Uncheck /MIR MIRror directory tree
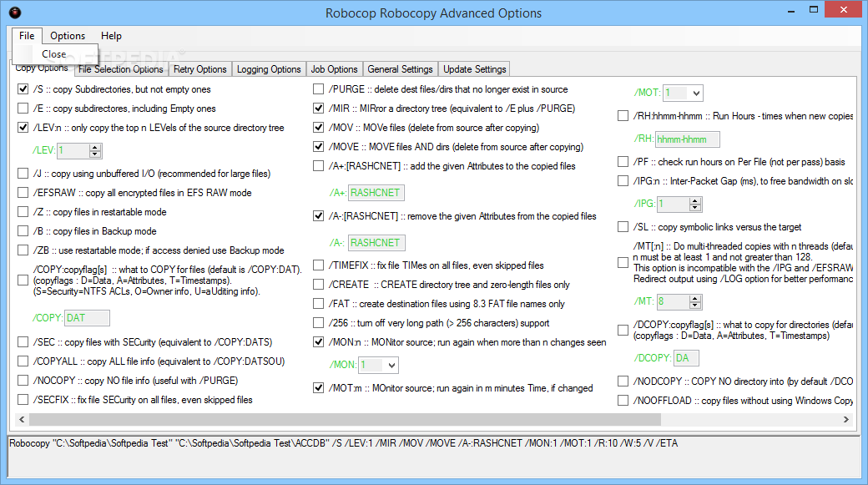This screenshot has height=485, width=868. click(318, 109)
